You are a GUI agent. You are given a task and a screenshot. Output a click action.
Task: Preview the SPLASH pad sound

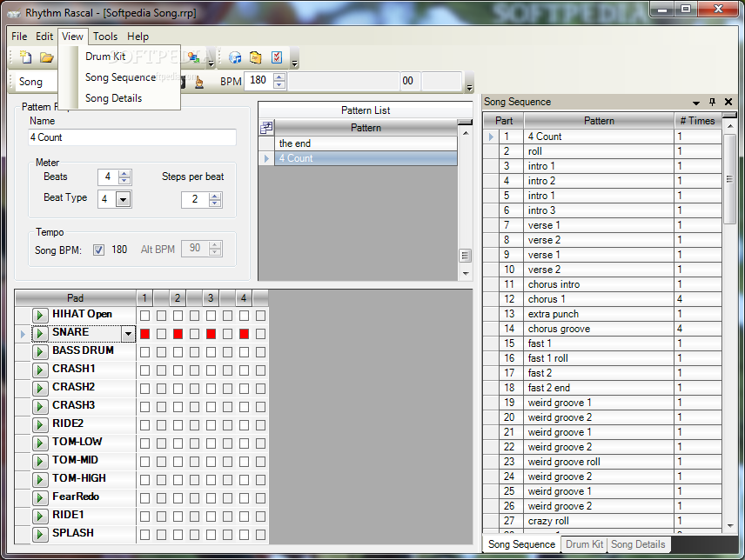(x=40, y=535)
